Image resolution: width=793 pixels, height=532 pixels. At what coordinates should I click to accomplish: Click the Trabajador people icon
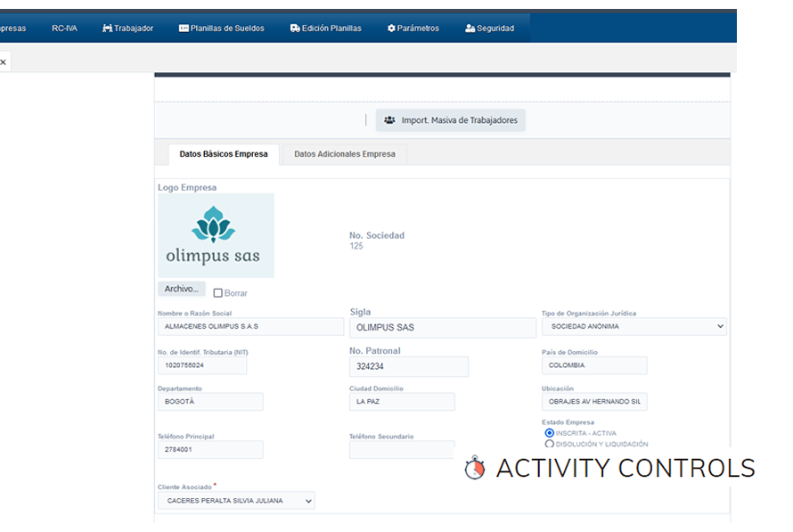107,29
